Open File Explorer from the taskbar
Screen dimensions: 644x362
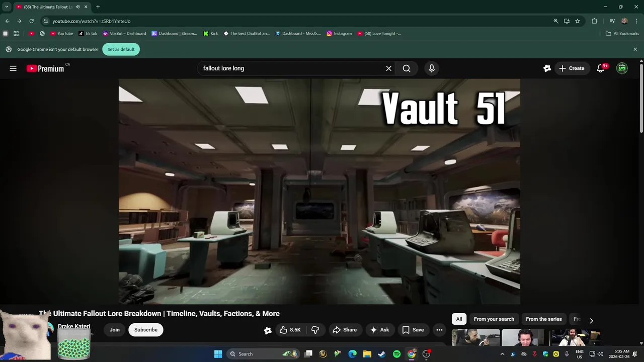[x=367, y=354]
